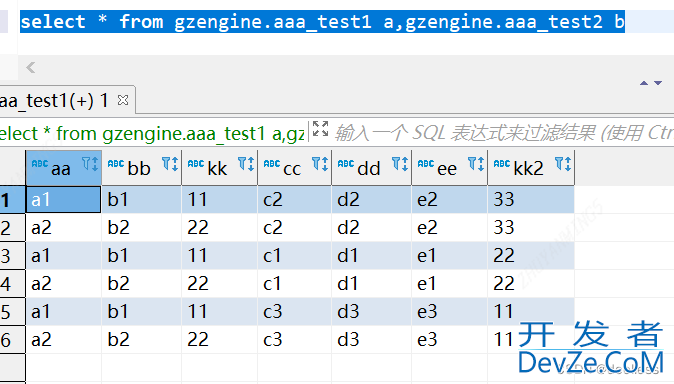
Task: Click cell c3 in row 5
Action: coord(295,312)
